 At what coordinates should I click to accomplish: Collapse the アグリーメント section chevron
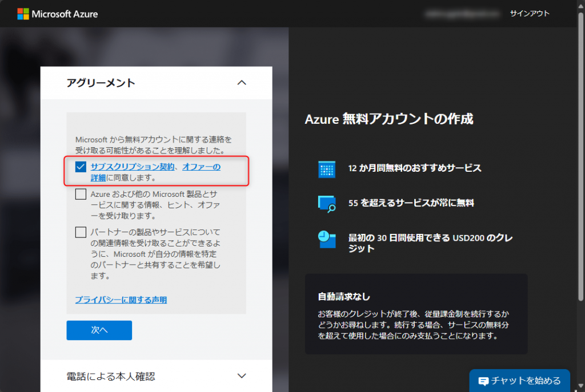[x=242, y=83]
